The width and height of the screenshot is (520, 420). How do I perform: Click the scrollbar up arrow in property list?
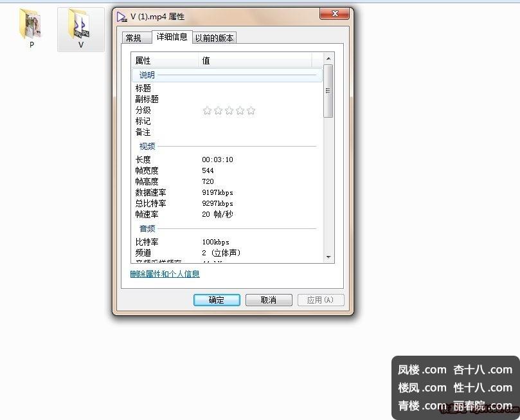328,59
